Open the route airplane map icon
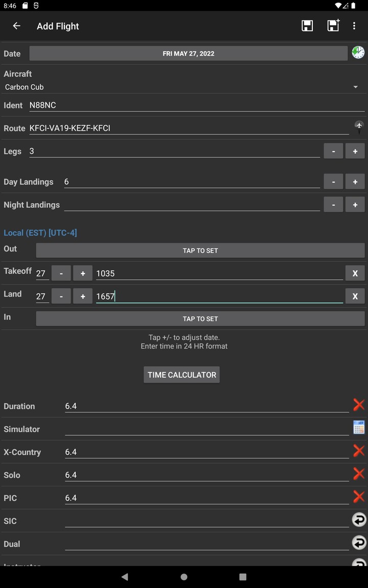This screenshot has width=368, height=588. [359, 127]
